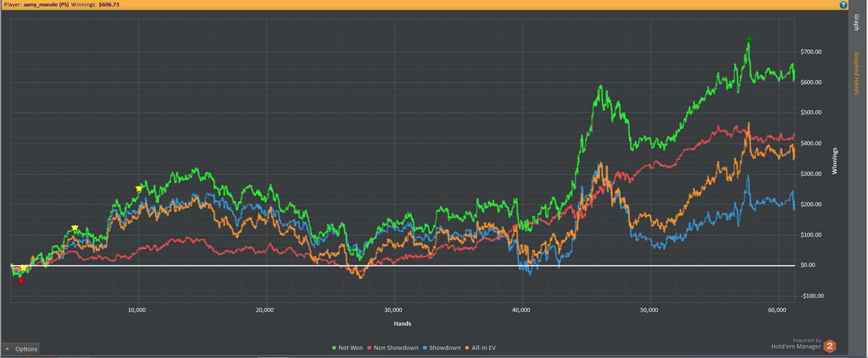Click the $0.00 axis label

(808, 265)
